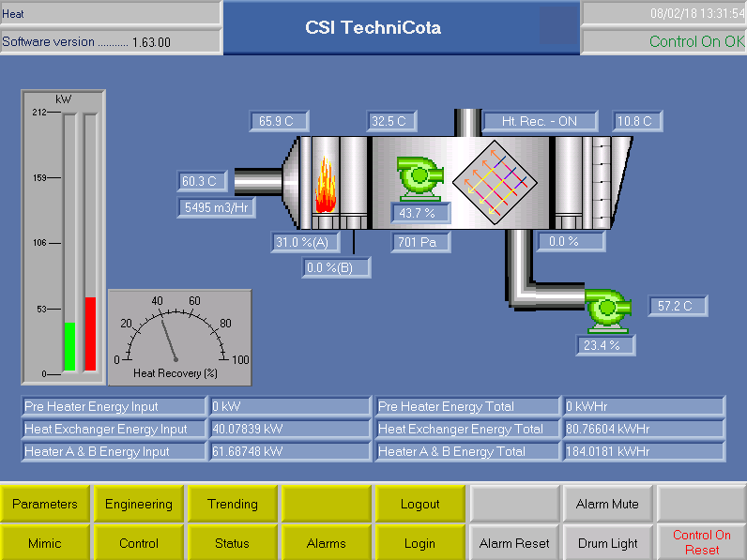Click the Login button
Viewport: 747px width, 560px height.
pos(419,543)
